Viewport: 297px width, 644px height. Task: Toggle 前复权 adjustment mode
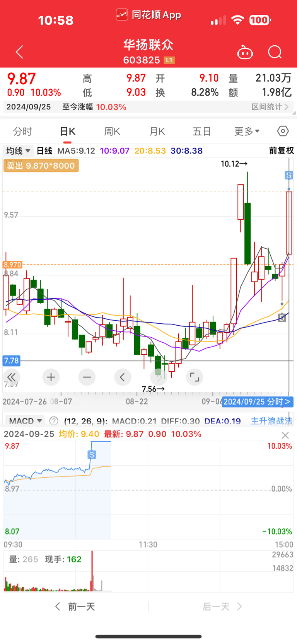(x=282, y=151)
